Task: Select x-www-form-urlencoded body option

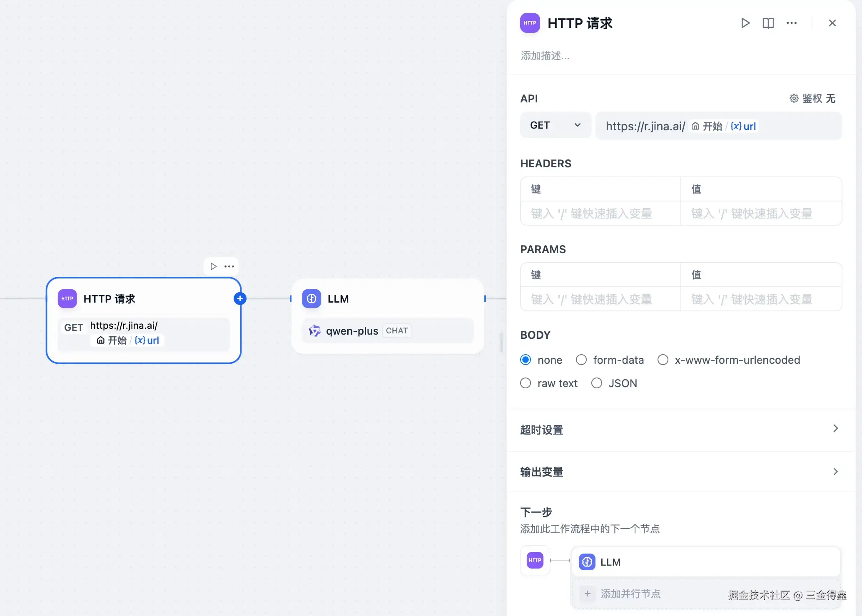Action: click(x=663, y=360)
